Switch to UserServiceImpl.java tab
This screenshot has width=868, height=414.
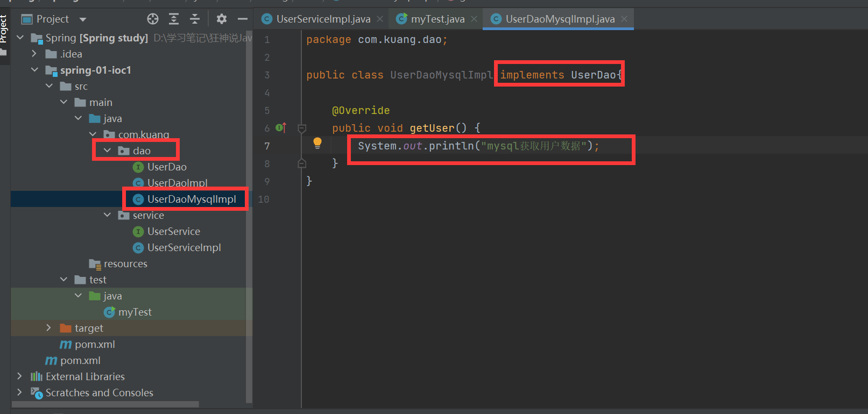[x=323, y=19]
